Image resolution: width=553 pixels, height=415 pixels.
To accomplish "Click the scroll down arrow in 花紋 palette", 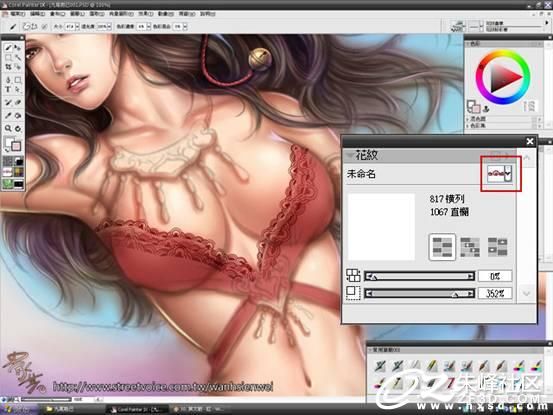I will [x=527, y=293].
